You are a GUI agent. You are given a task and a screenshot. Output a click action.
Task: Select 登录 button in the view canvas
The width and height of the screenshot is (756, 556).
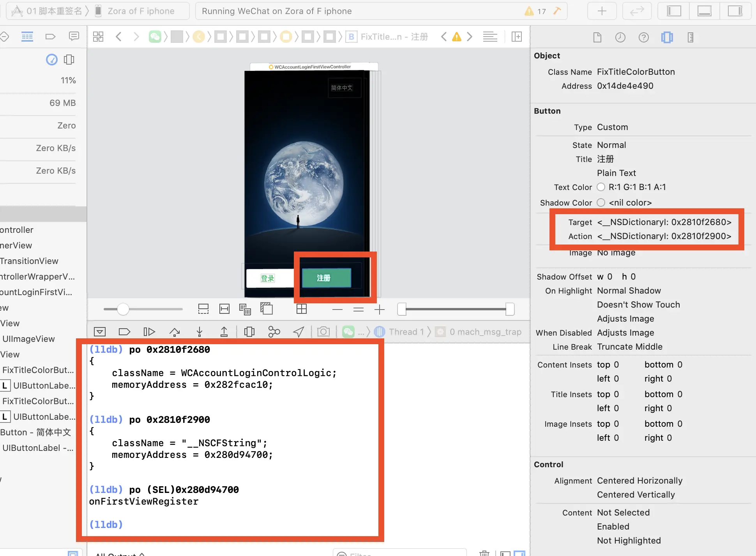(x=268, y=278)
